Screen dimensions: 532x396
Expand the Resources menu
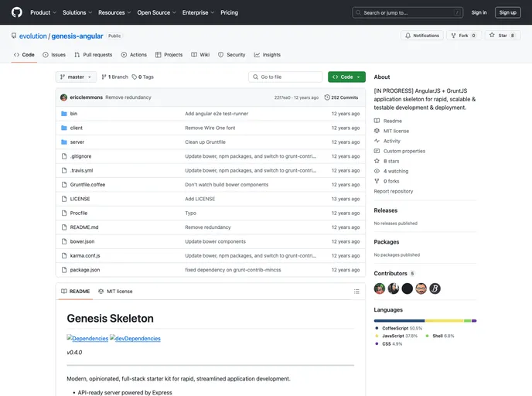tap(114, 12)
